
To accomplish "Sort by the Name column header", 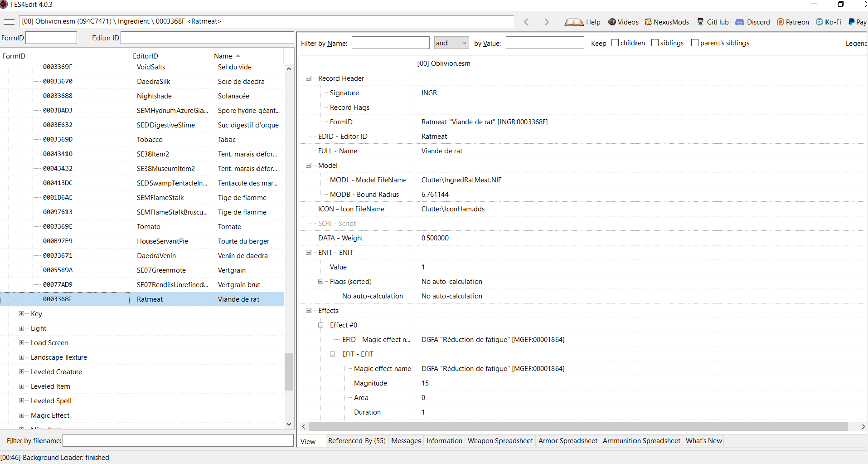I will click(247, 56).
